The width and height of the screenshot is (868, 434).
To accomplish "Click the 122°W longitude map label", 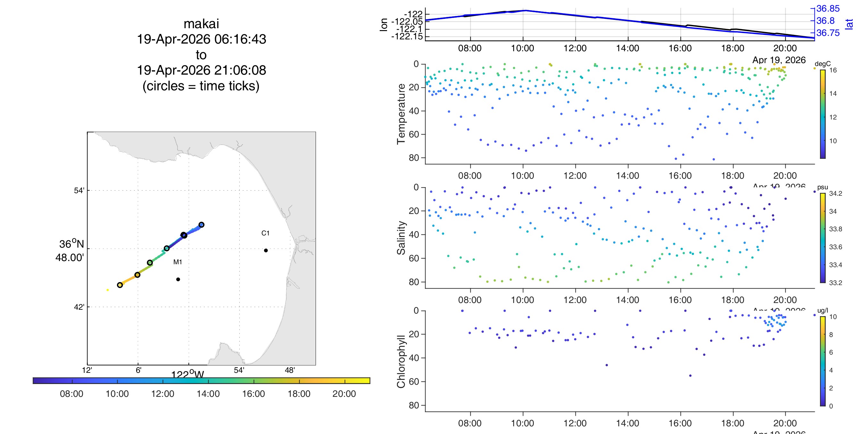I will 187,374.
